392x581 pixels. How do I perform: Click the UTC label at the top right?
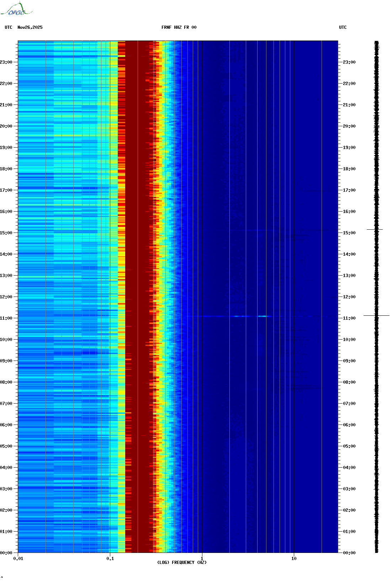[343, 27]
